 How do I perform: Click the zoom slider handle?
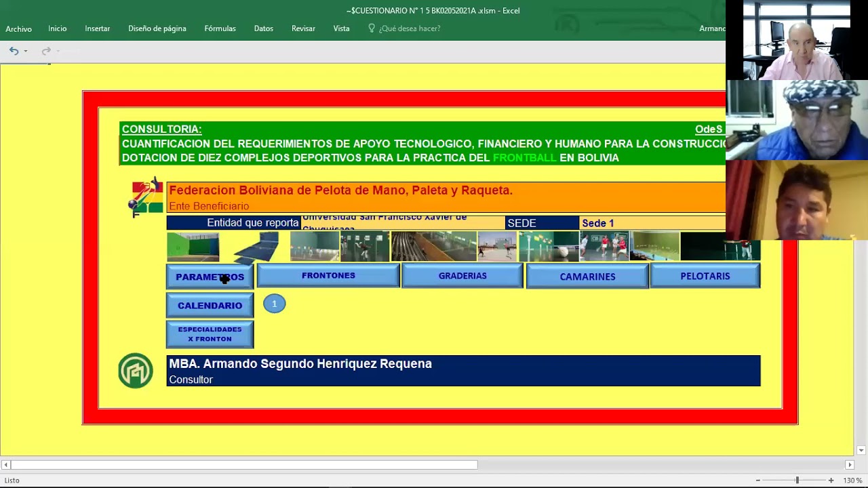797,481
